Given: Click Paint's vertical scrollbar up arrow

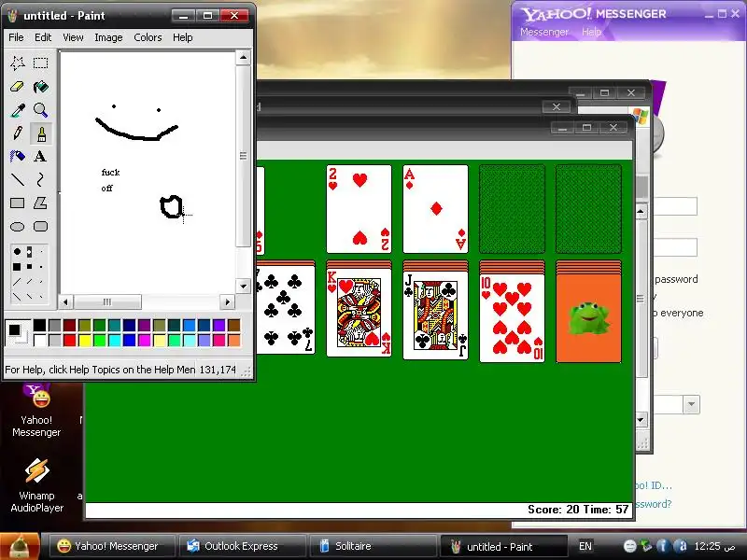Looking at the screenshot, I should pyautogui.click(x=243, y=58).
